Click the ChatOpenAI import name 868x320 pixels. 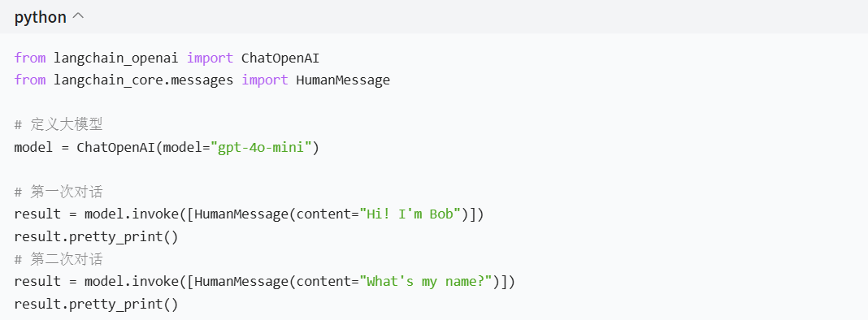[x=280, y=58]
